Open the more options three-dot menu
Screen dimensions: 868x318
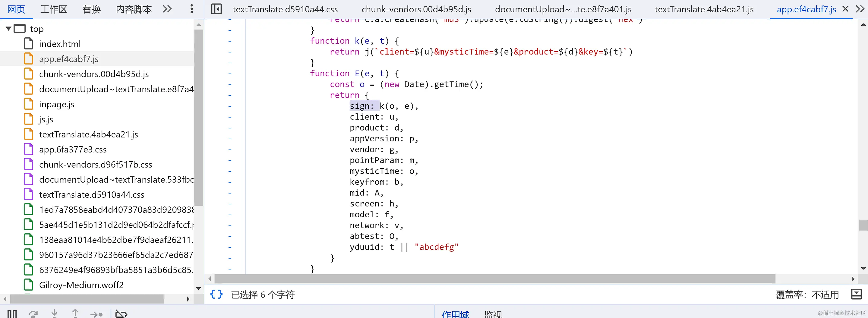tap(191, 9)
